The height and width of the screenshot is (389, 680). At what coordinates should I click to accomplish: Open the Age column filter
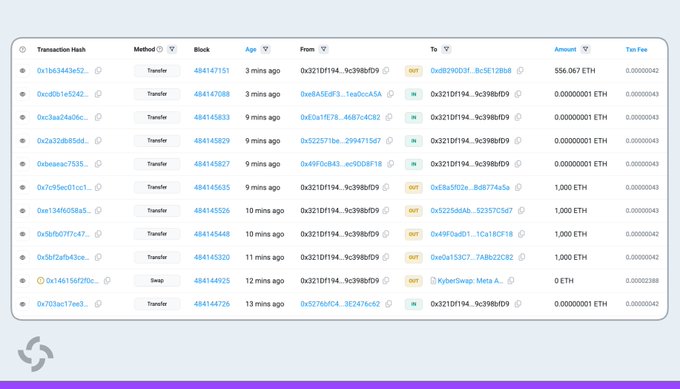pos(265,49)
